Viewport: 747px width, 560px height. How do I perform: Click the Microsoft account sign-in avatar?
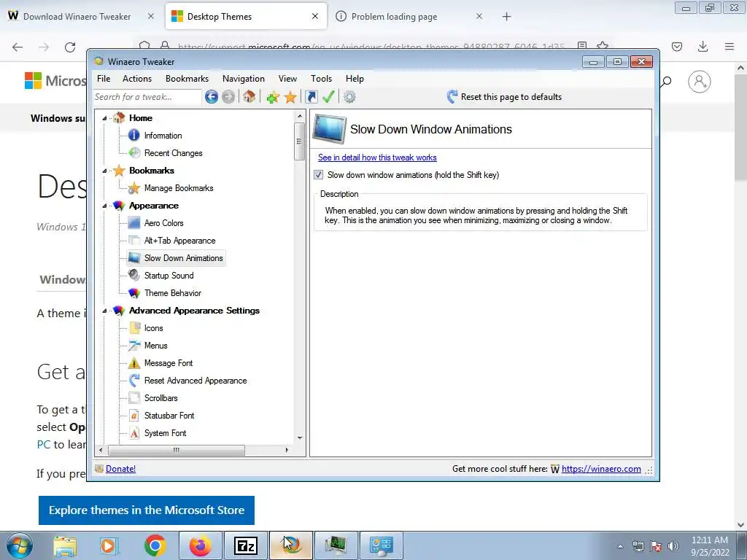pos(700,82)
